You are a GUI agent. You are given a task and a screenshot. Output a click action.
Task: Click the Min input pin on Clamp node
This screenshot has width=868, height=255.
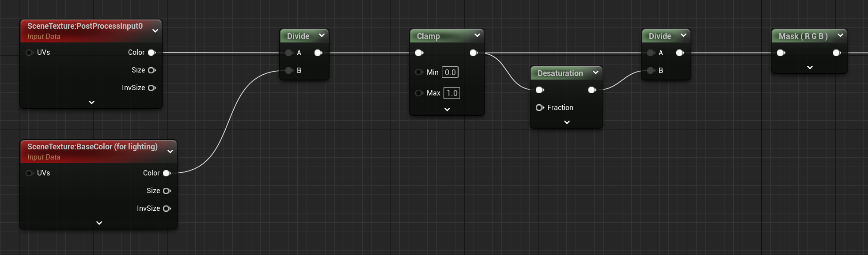click(x=419, y=72)
